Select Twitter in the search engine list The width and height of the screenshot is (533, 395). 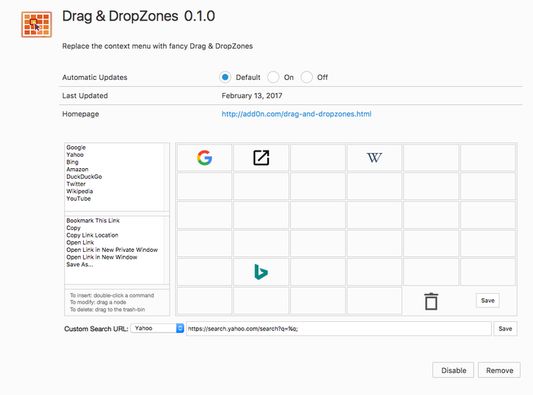76,184
